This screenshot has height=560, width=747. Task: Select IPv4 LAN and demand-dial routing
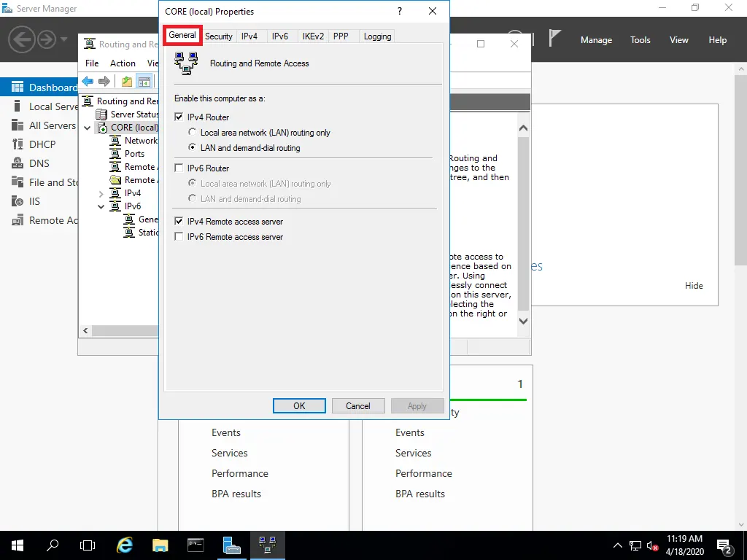[192, 147]
